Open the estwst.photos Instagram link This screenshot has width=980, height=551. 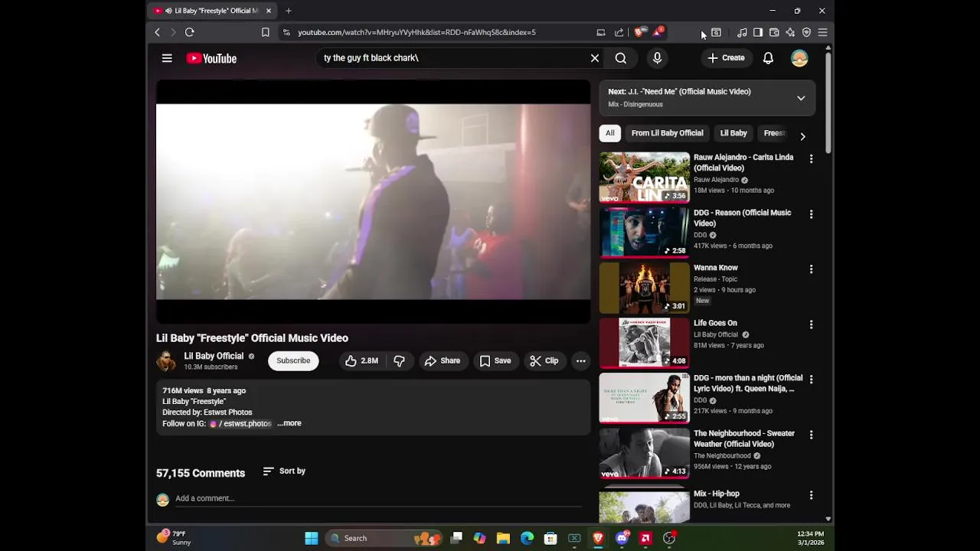tap(240, 423)
